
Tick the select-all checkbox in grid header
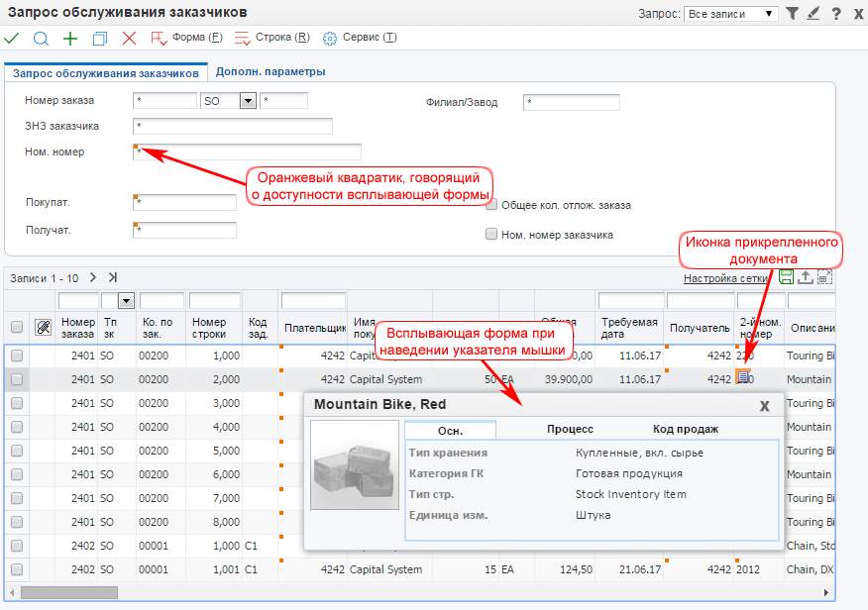pos(16,327)
